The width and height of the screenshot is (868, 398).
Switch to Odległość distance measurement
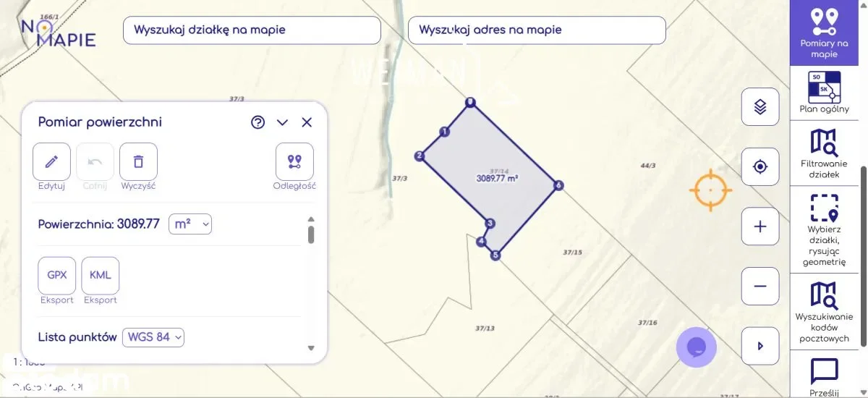pyautogui.click(x=294, y=161)
